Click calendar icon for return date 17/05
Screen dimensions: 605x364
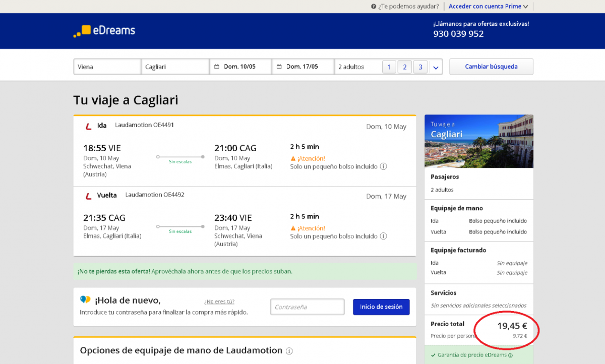pyautogui.click(x=279, y=67)
